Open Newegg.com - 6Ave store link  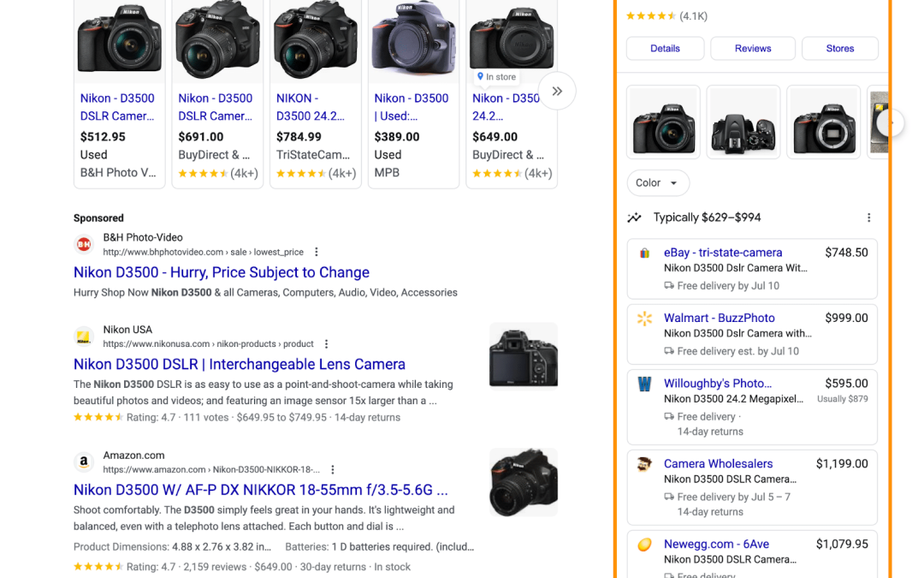(716, 544)
